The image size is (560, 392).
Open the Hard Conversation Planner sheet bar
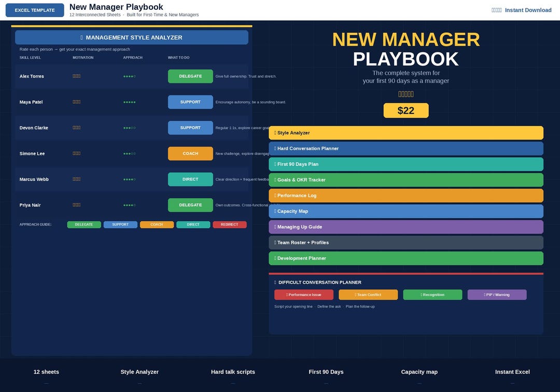(x=406, y=148)
